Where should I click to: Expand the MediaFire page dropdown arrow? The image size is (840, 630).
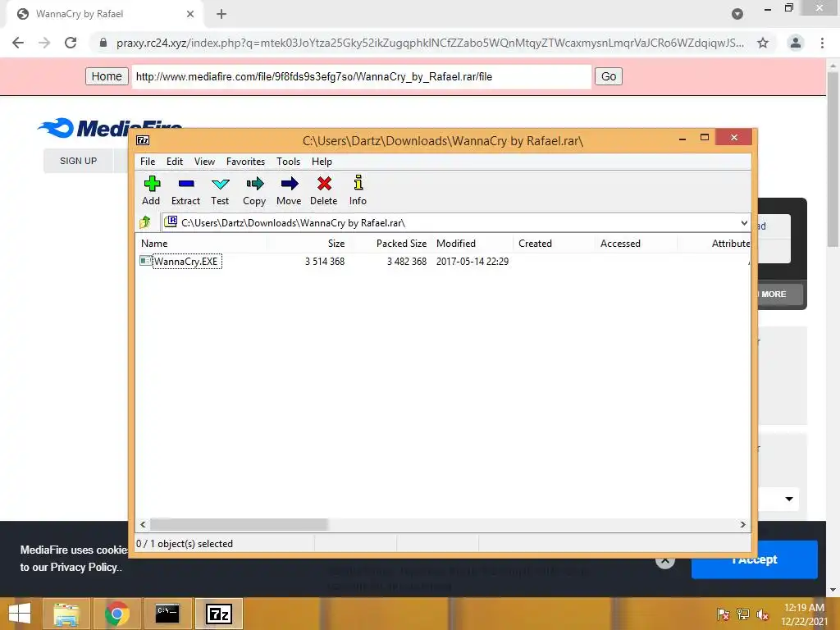(x=789, y=499)
